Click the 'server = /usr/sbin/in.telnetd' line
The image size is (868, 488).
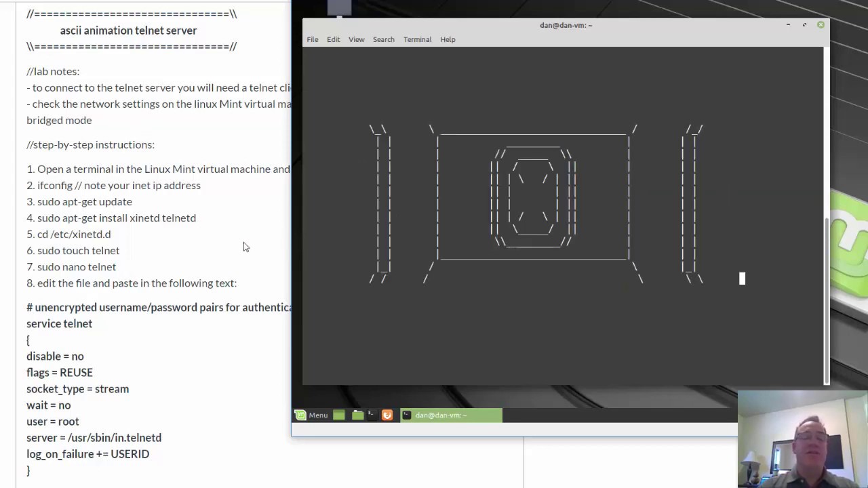coord(94,437)
